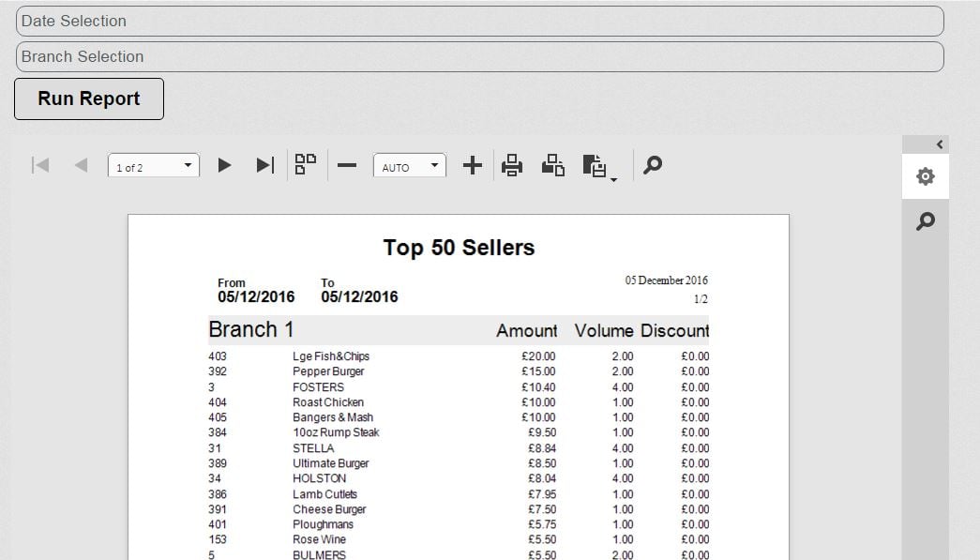Expand the Date Selection section
This screenshot has width=980, height=560.
coord(479,21)
